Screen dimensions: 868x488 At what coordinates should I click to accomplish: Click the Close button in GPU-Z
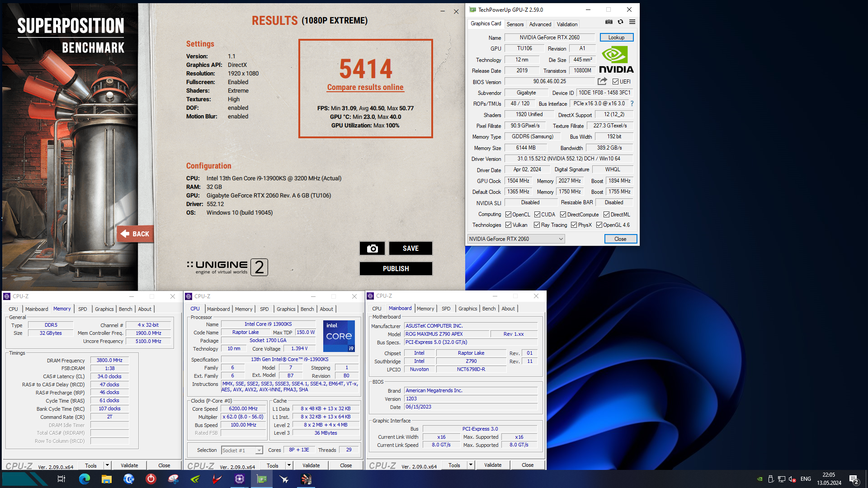pyautogui.click(x=620, y=239)
